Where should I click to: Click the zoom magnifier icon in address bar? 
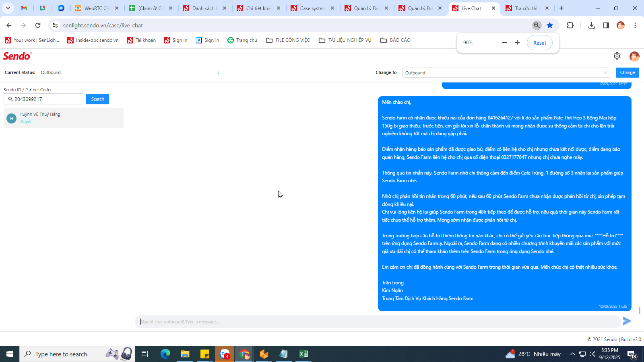click(537, 25)
